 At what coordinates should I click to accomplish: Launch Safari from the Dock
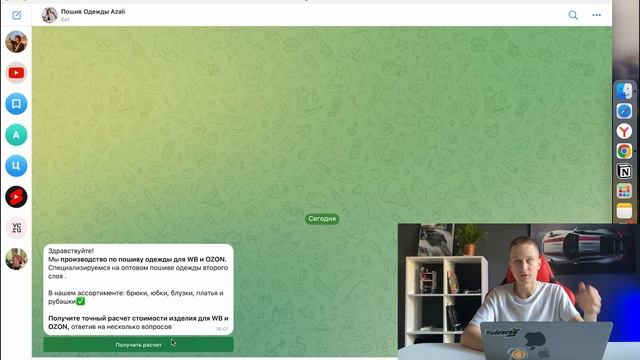click(x=624, y=111)
